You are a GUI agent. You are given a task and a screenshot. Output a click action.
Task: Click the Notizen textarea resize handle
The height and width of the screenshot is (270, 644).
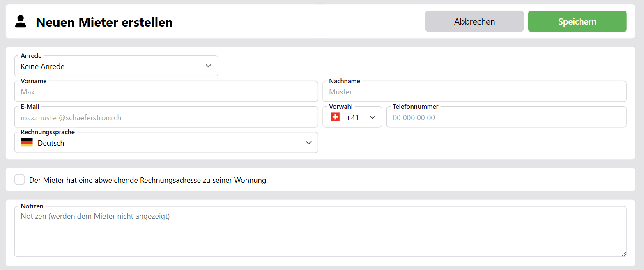pos(623,254)
